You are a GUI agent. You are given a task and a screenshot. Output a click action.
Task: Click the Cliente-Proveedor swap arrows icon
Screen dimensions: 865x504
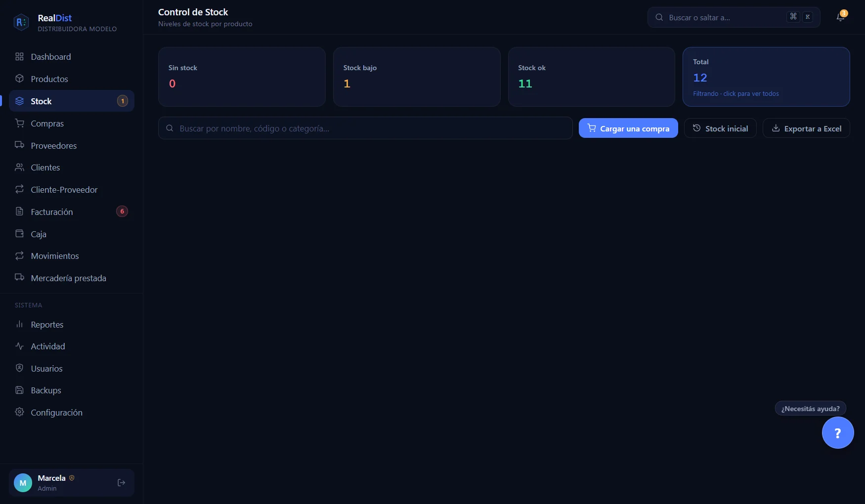tap(19, 189)
